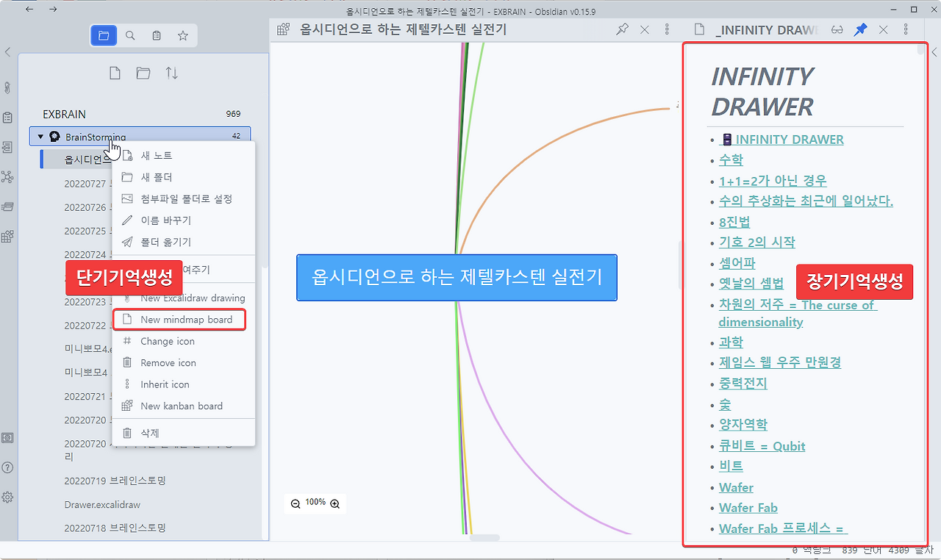Click the clipboard icon in the left ribbon

click(7, 118)
